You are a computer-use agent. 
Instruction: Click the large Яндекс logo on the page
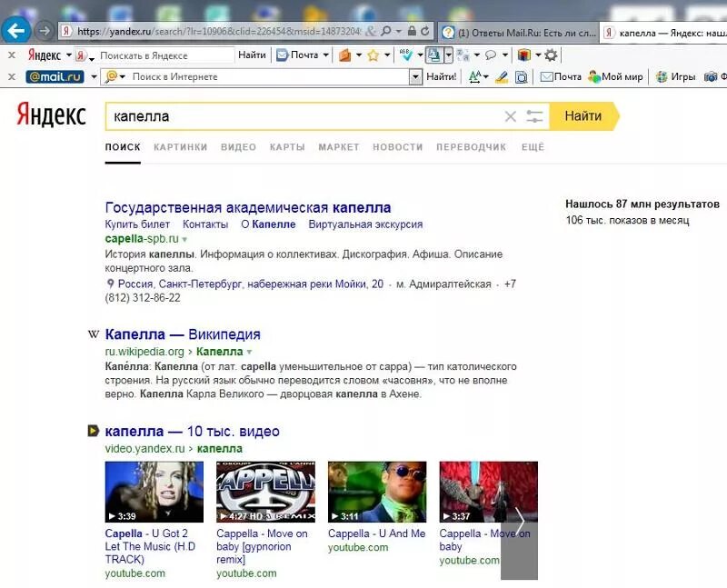tap(52, 115)
